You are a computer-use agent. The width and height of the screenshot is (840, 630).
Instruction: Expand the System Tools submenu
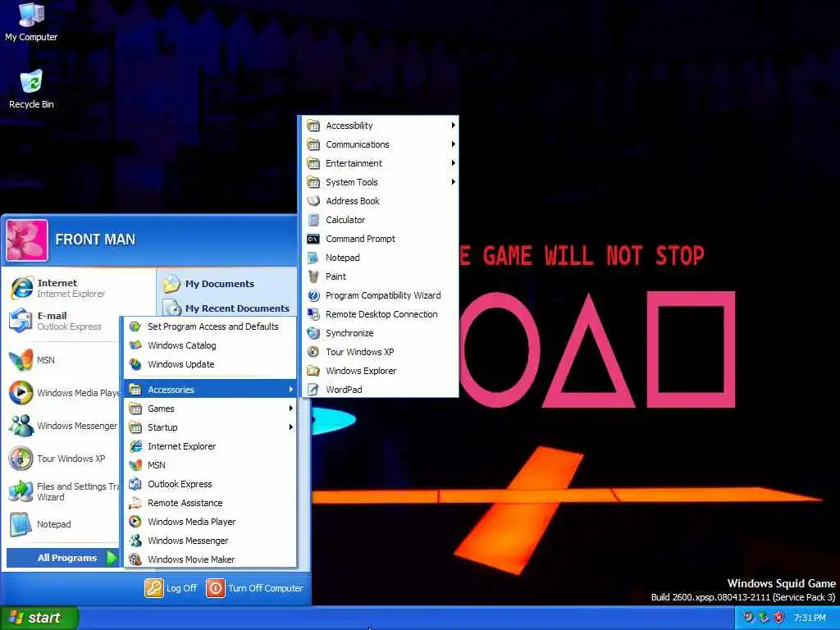pos(381,182)
